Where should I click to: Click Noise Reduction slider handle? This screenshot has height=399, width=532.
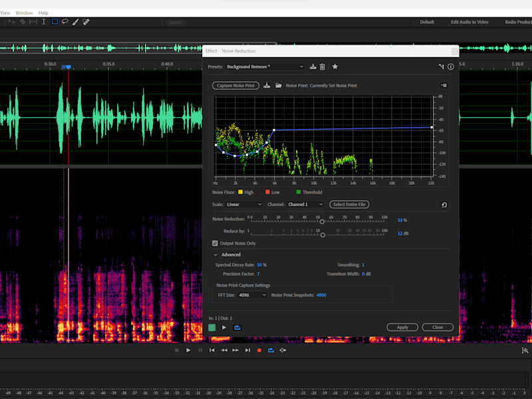322,222
